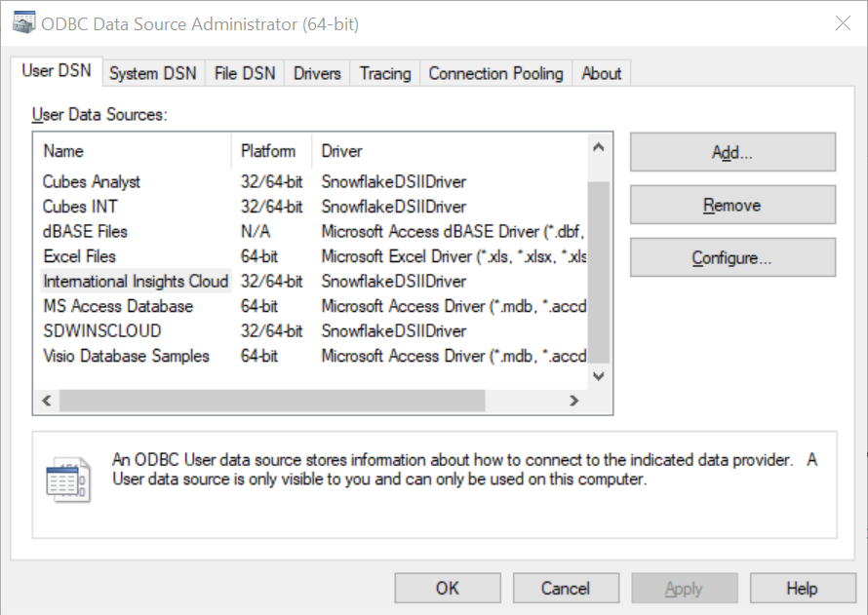Click the Cancel button

[566, 588]
